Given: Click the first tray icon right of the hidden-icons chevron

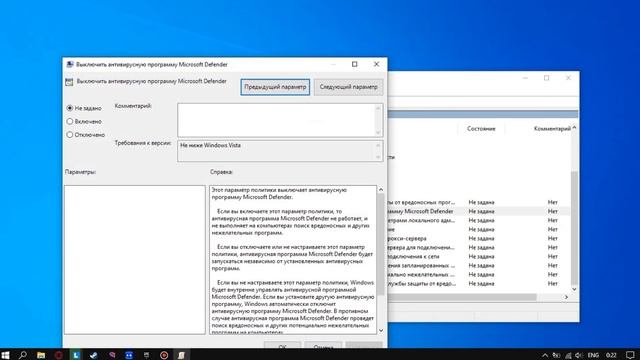Looking at the screenshot, I should 556,355.
